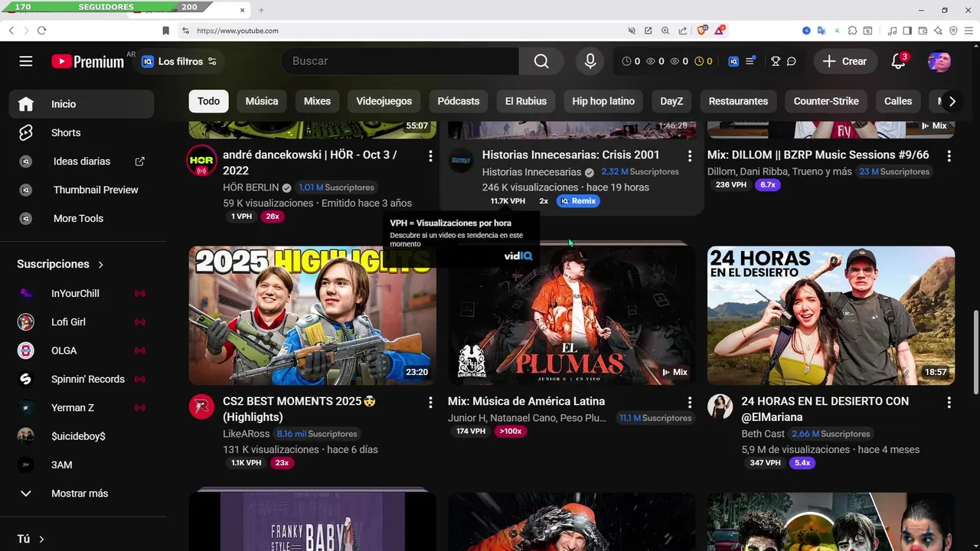
Task: Open Shorts in sidebar
Action: (81, 132)
